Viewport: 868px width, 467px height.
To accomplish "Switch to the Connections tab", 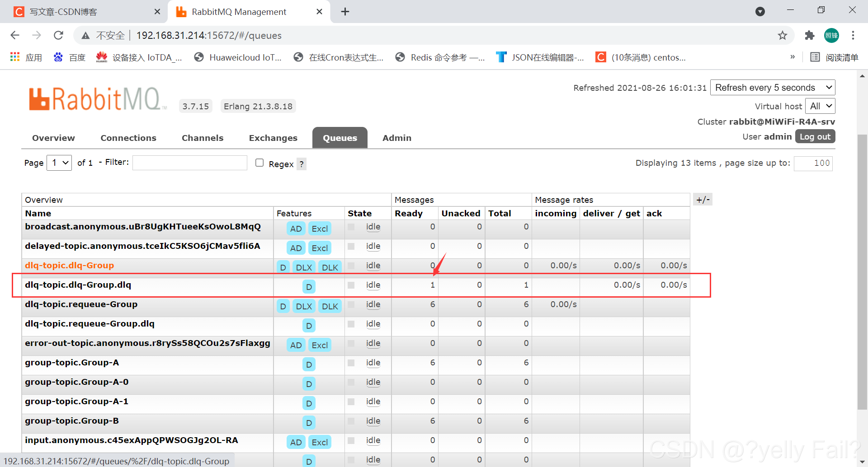I will tap(128, 138).
